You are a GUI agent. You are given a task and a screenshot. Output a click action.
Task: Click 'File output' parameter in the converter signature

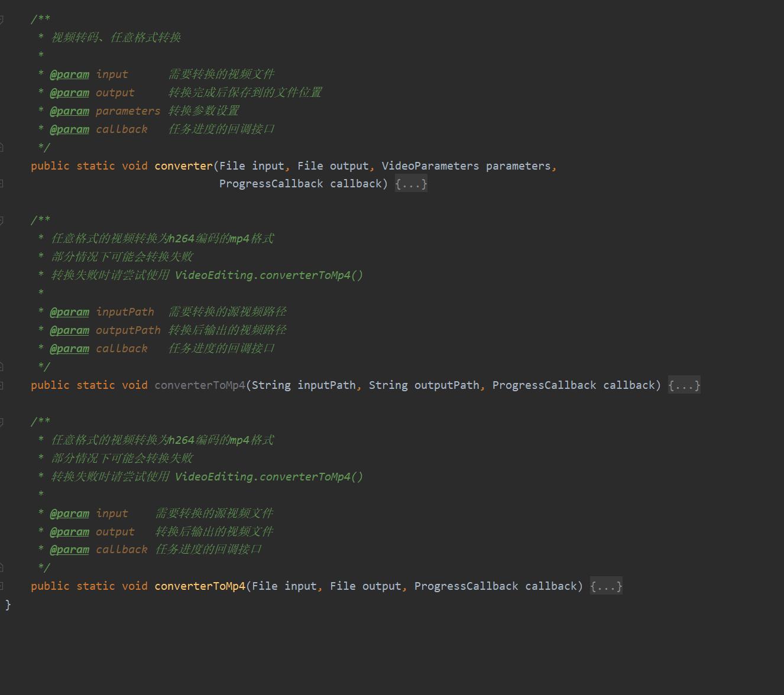click(x=333, y=166)
